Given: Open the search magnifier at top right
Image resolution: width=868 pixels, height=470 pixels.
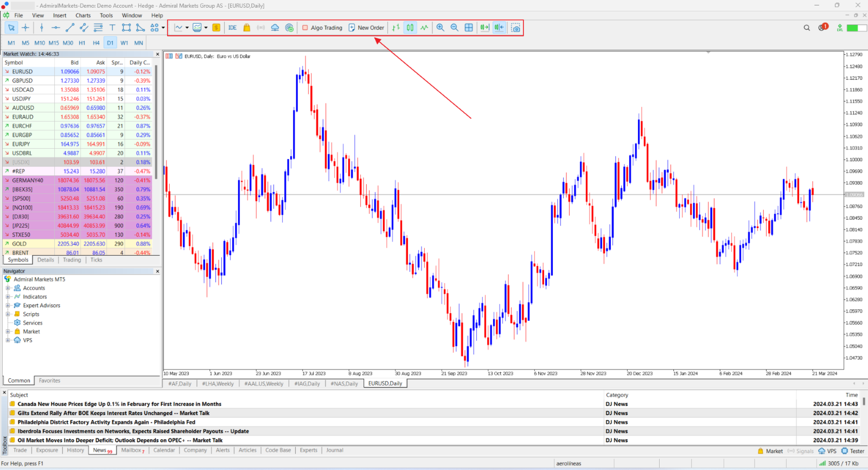Looking at the screenshot, I should point(807,28).
